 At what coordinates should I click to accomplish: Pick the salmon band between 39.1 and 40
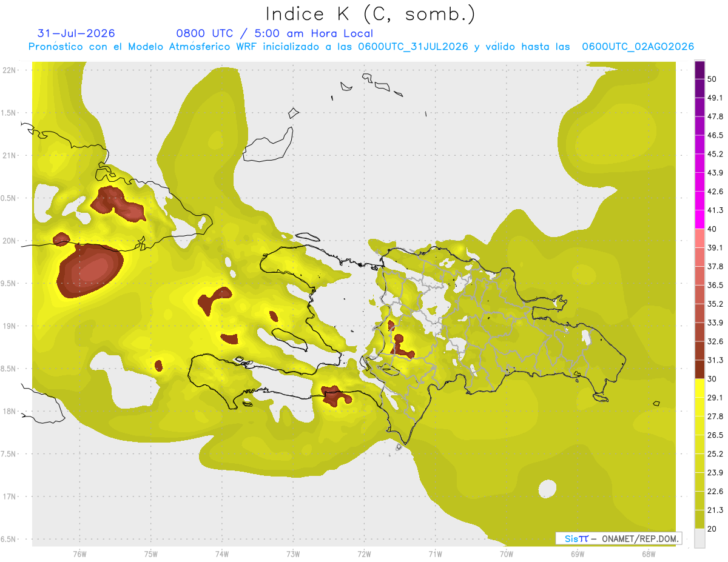699,238
